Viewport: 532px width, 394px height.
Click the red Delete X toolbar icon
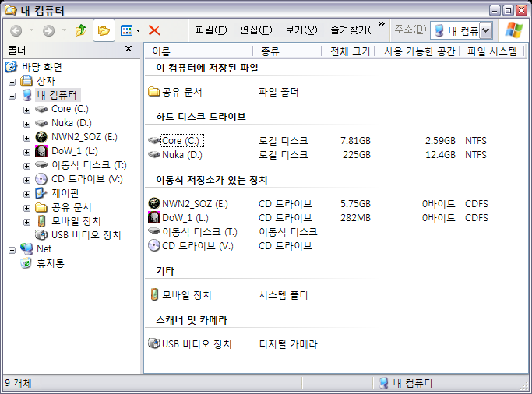[x=154, y=30]
